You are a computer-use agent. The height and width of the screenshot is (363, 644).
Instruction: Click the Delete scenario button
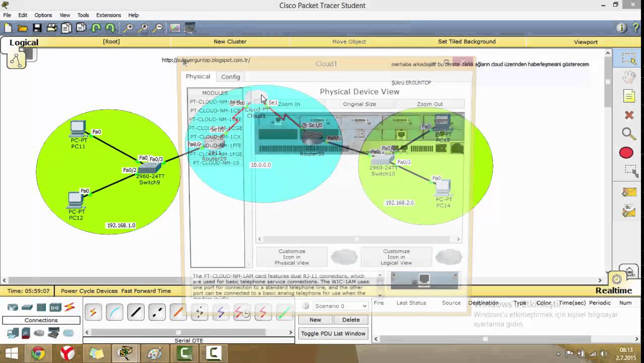click(x=351, y=320)
